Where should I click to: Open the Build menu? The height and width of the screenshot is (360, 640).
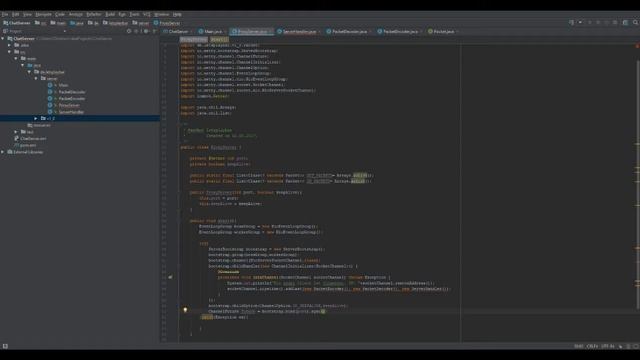pyautogui.click(x=110, y=14)
